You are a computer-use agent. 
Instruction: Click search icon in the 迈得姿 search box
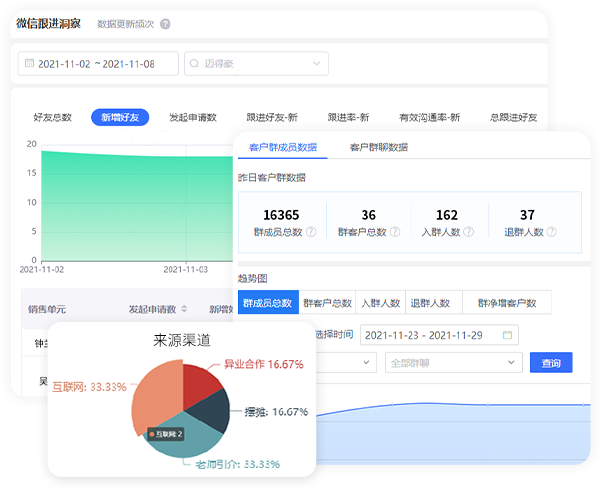tap(194, 64)
